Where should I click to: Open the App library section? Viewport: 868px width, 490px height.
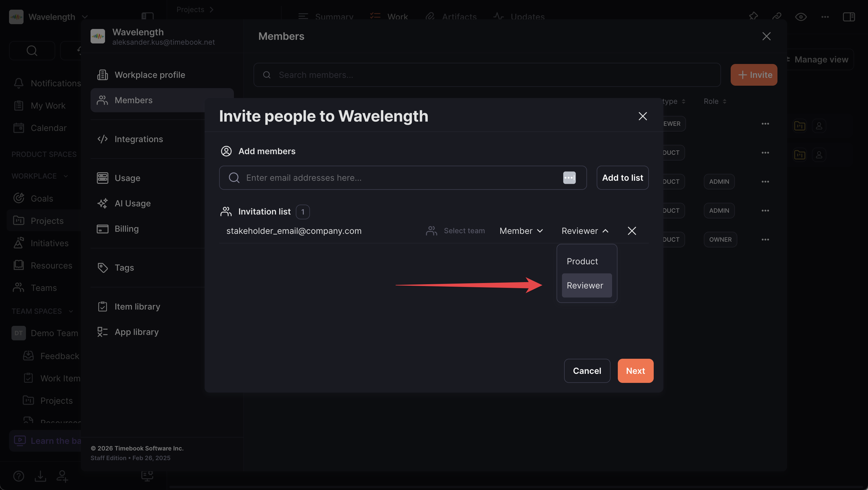pos(136,332)
